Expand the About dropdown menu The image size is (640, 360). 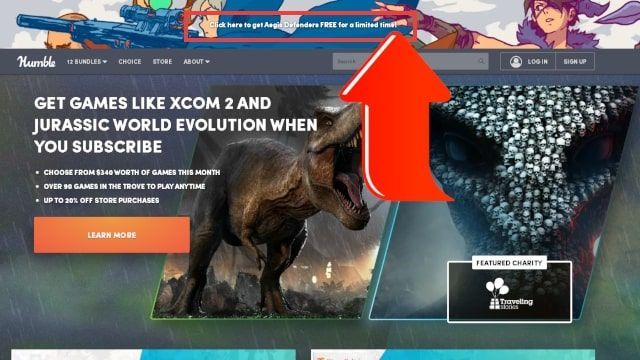tap(196, 62)
